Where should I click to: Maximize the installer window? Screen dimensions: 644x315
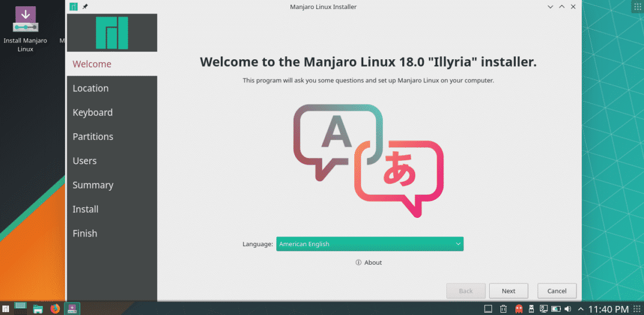tap(562, 7)
